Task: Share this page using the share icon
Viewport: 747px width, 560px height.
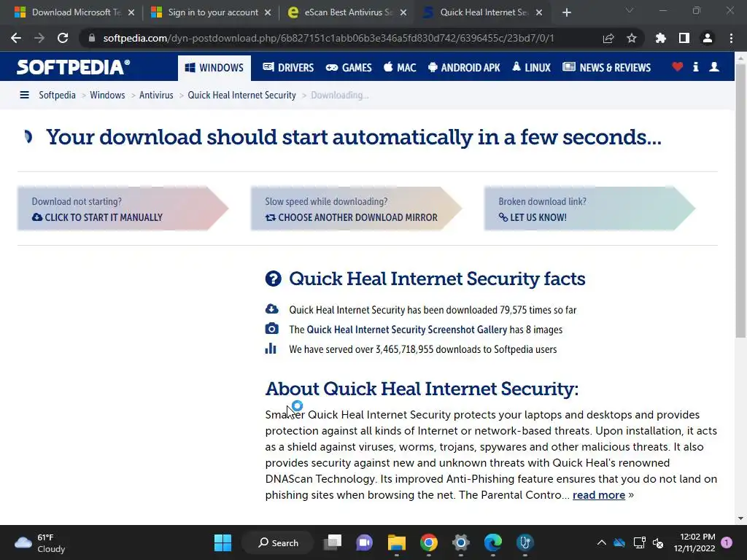Action: click(x=608, y=38)
